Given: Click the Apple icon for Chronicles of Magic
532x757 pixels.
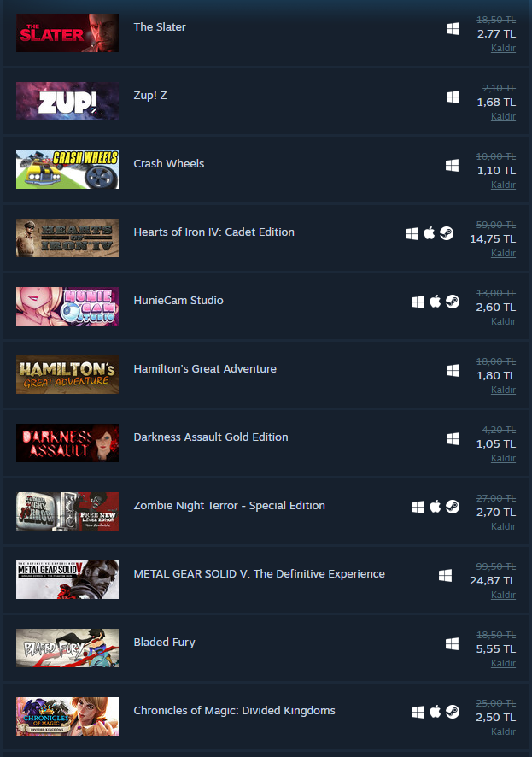Looking at the screenshot, I should pos(435,712).
